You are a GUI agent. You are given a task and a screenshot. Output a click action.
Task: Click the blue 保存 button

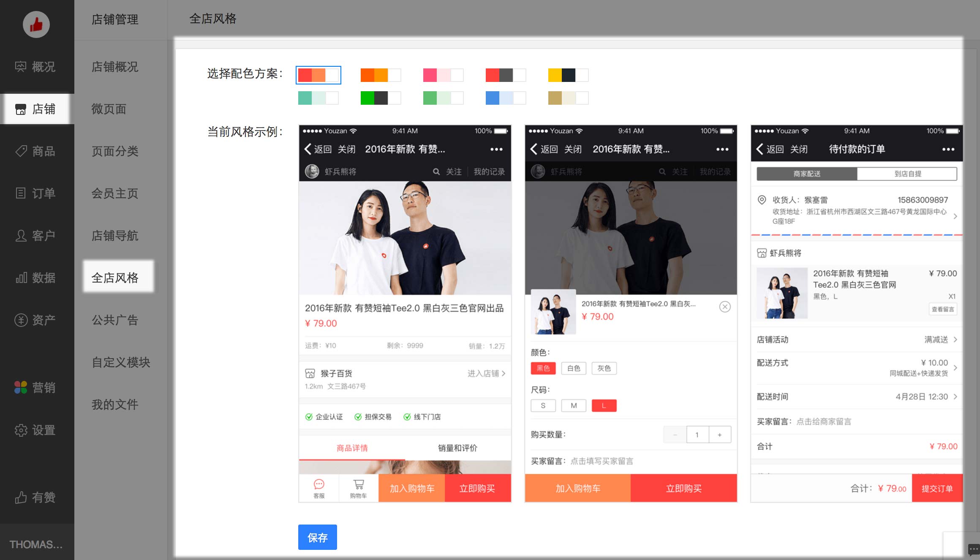(318, 537)
